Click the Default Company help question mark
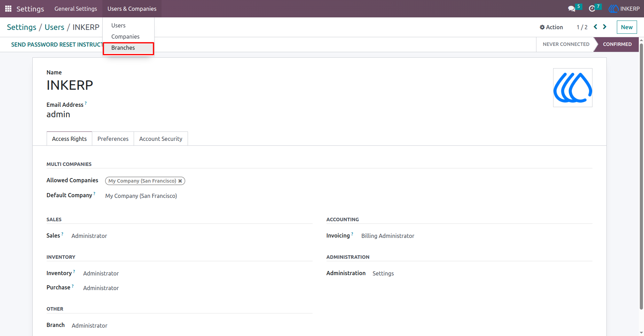644x336 pixels. (94, 193)
